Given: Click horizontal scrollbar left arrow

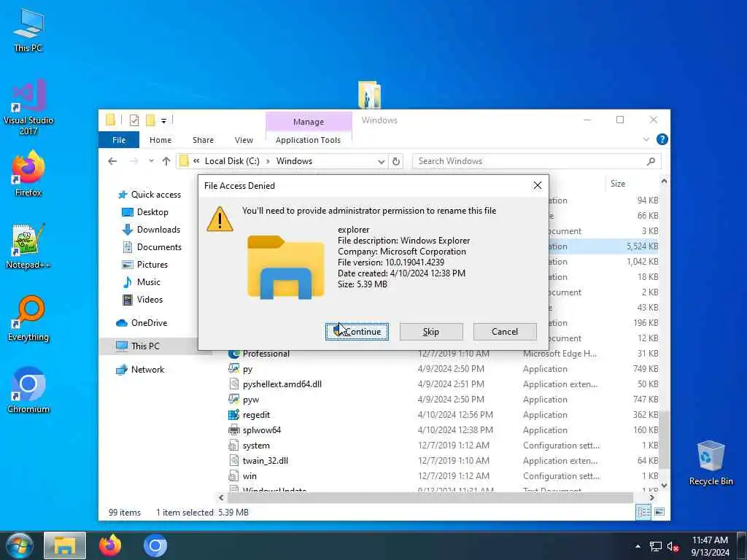Looking at the screenshot, I should pyautogui.click(x=221, y=497).
